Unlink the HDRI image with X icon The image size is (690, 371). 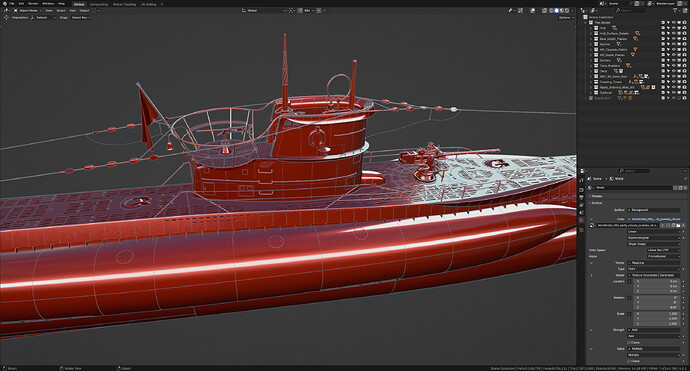[x=683, y=225]
